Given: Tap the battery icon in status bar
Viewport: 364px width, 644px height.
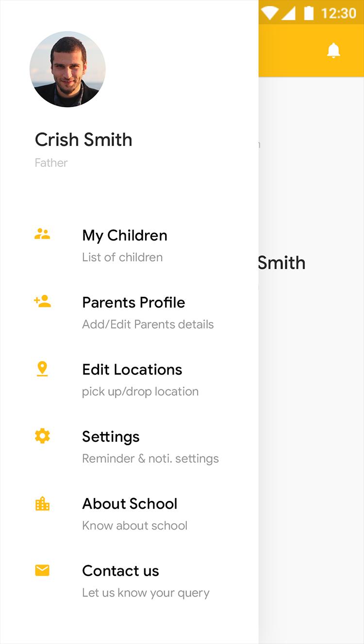Looking at the screenshot, I should [x=309, y=13].
